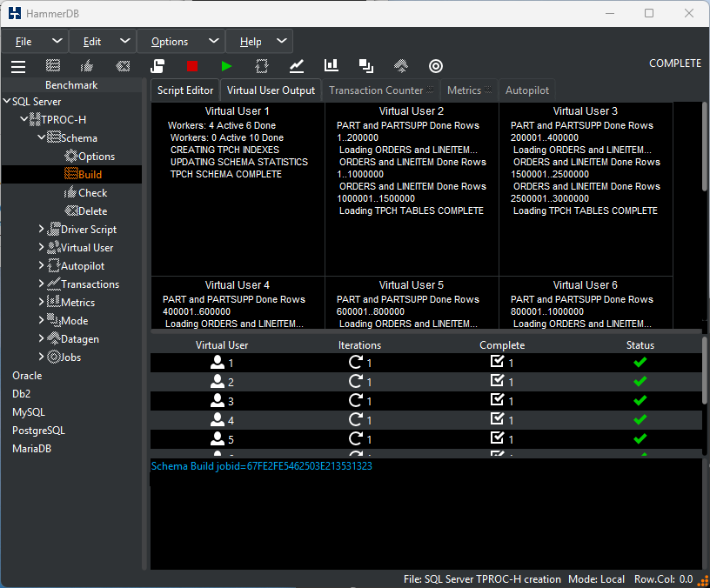710x588 pixels.
Task: Stop running with the red square button
Action: coord(192,66)
